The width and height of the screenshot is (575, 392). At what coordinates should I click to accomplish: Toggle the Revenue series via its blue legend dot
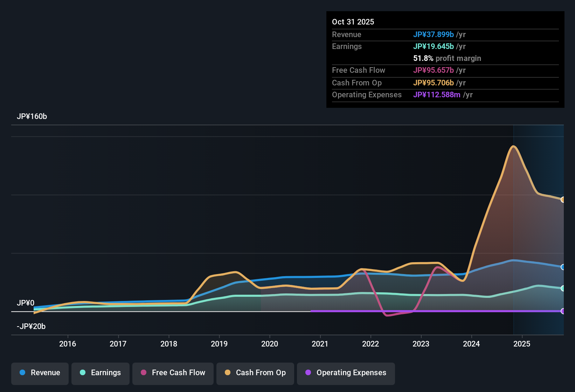[22, 373]
